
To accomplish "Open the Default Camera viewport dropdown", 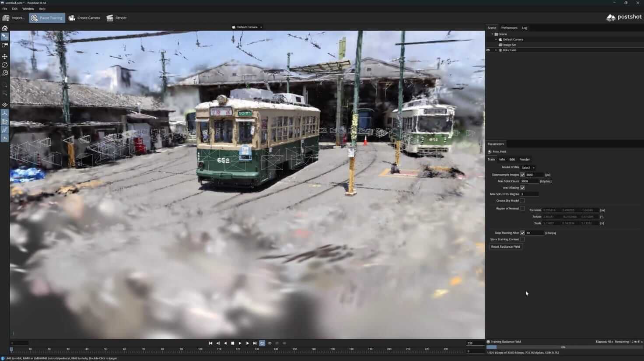I will click(x=247, y=27).
